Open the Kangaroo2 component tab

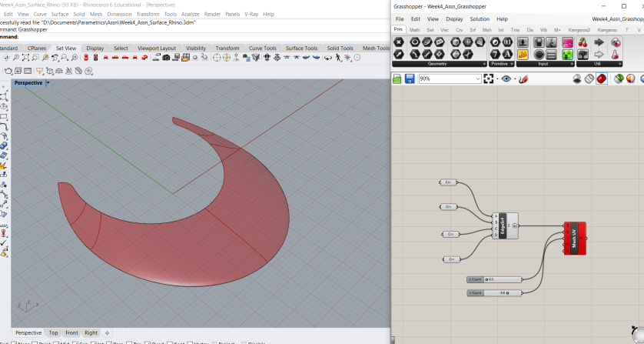click(580, 30)
